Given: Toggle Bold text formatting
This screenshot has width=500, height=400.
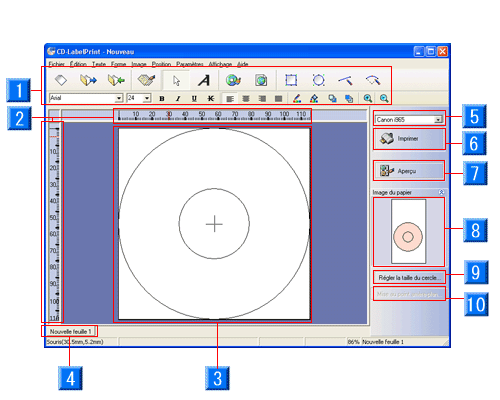Looking at the screenshot, I should tap(162, 98).
